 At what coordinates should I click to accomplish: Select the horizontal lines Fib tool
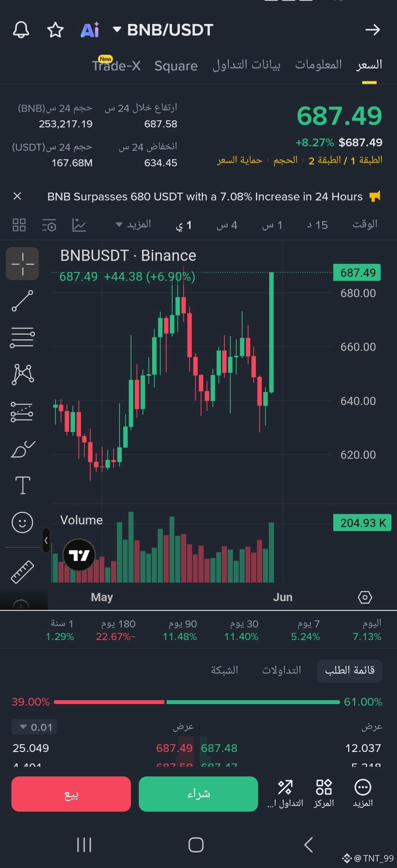(x=22, y=337)
